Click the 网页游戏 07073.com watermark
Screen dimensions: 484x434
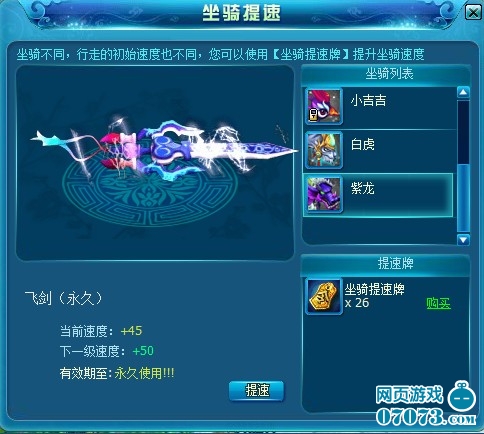(x=426, y=404)
